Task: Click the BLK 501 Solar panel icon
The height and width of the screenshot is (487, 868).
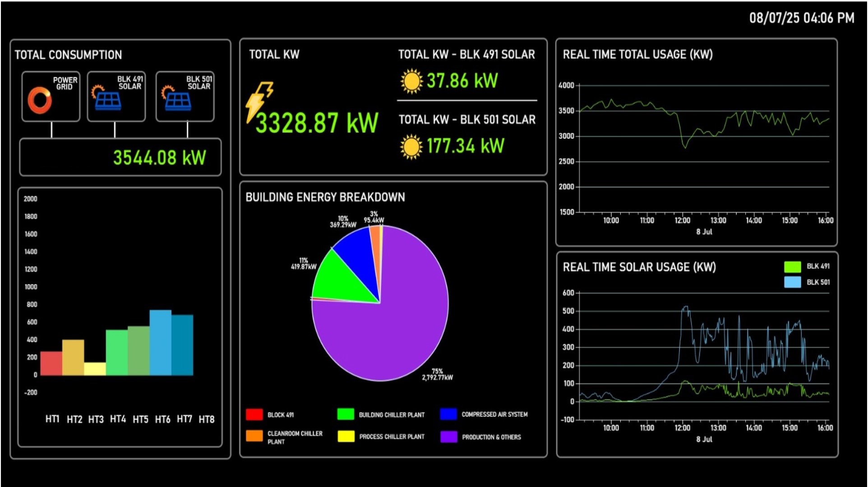Action: pos(177,100)
